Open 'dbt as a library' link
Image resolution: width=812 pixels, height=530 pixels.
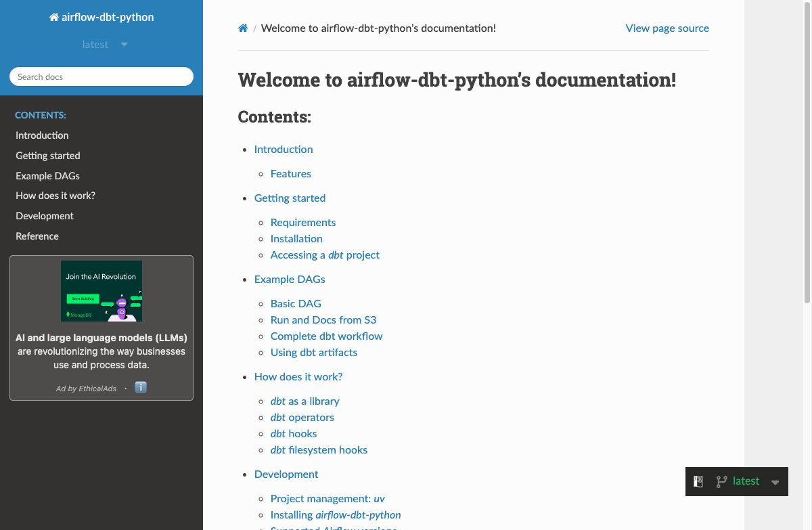[305, 401]
